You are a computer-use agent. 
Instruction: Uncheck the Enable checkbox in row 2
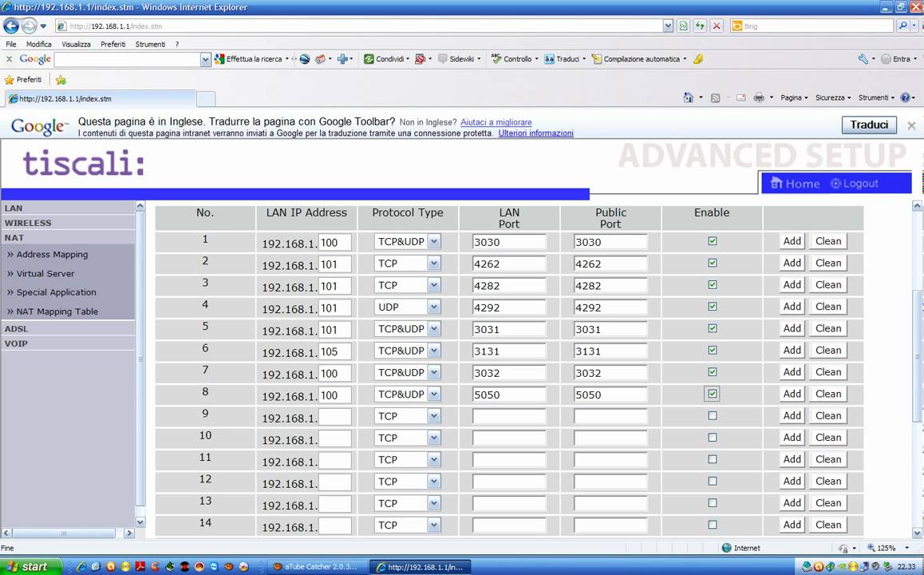click(713, 263)
